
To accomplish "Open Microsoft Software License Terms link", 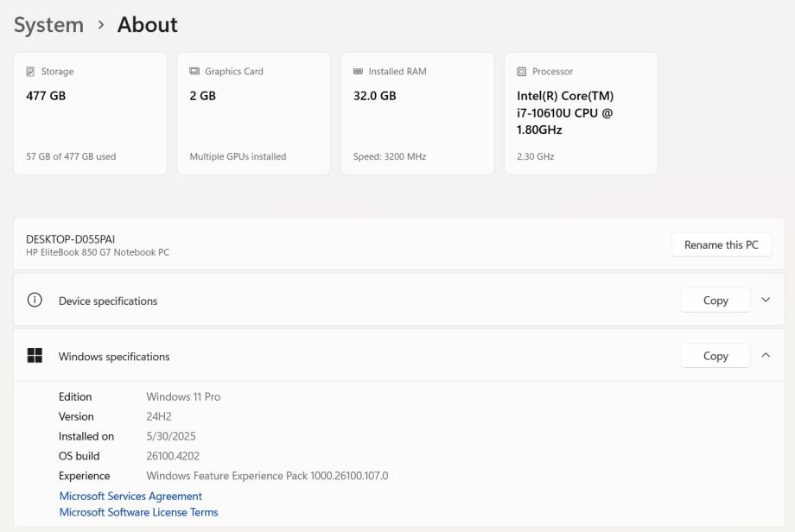I will pos(138,513).
